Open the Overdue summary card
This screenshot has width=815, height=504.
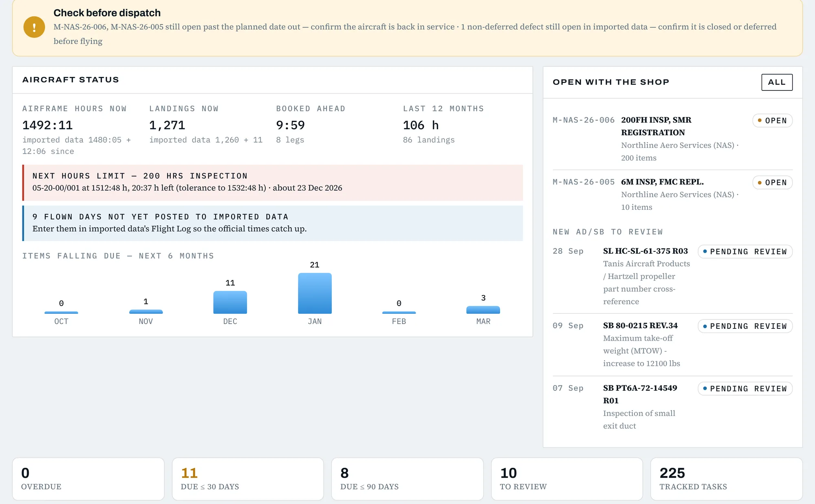point(88,479)
